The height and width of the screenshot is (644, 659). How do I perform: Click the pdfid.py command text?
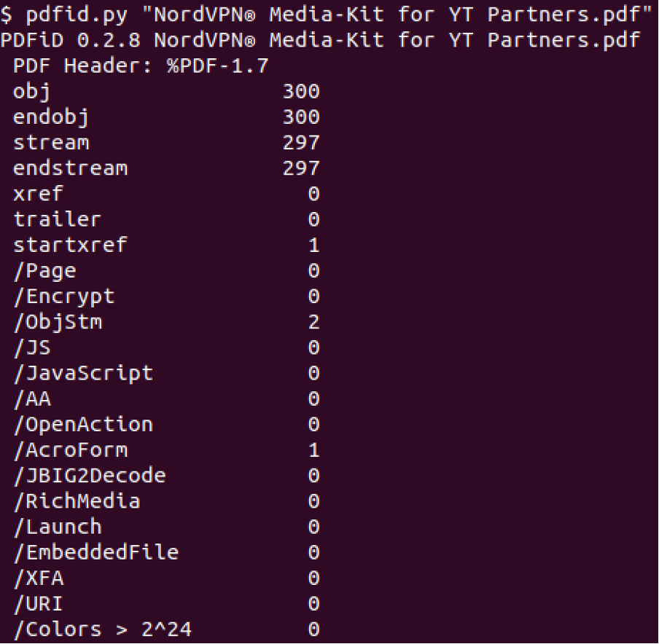pos(77,15)
